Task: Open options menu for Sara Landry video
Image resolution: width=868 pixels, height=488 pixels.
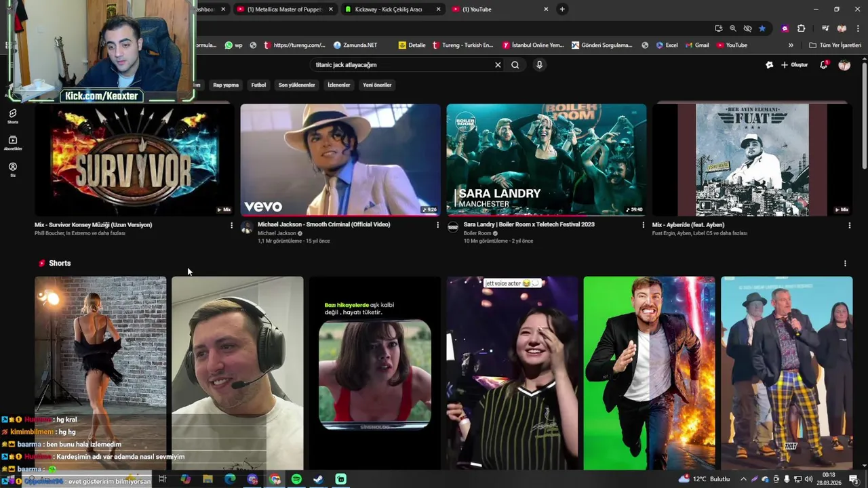Action: 644,226
